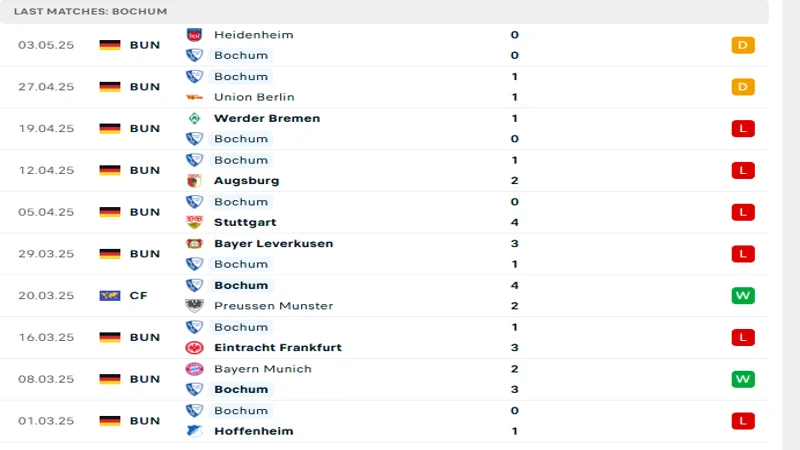Open the Eintracht Frankfurt team link

pos(278,348)
